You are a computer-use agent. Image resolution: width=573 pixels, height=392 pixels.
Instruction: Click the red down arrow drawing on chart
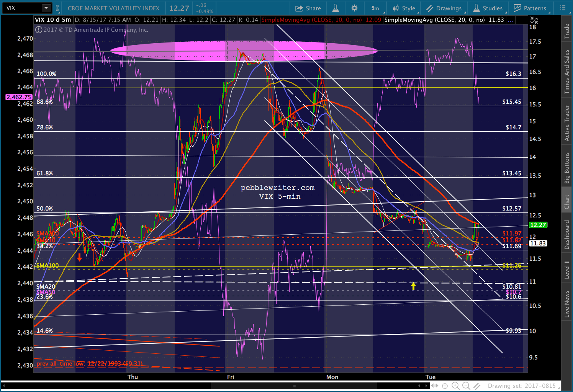click(79, 257)
